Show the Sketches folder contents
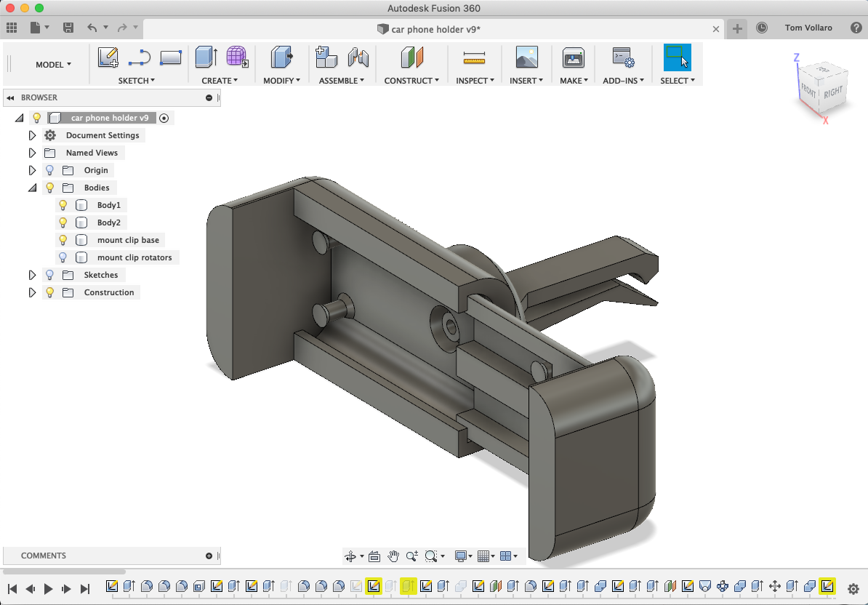 pyautogui.click(x=50, y=275)
